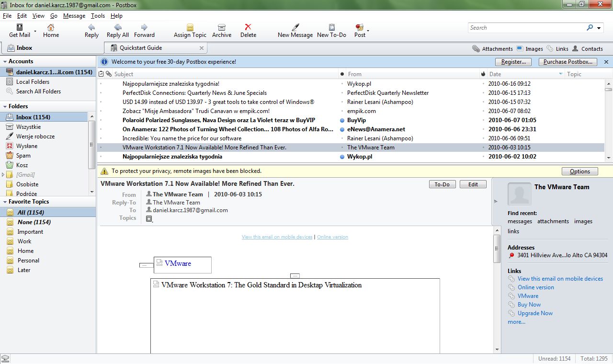Open the Message menu
Image resolution: width=613 pixels, height=364 pixels.
[x=74, y=16]
